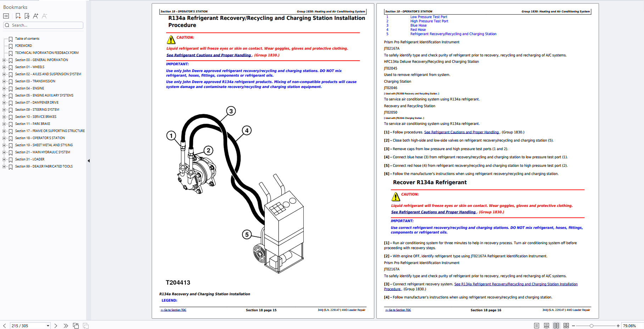Click the add bookmark icon
Screen dimensions: 644x329
click(x=18, y=16)
